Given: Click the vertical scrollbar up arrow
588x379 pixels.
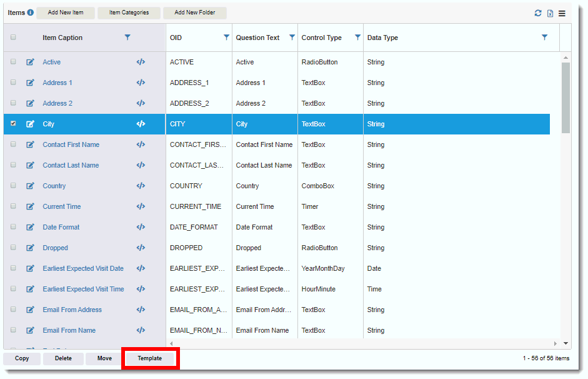Looking at the screenshot, I should pyautogui.click(x=566, y=58).
